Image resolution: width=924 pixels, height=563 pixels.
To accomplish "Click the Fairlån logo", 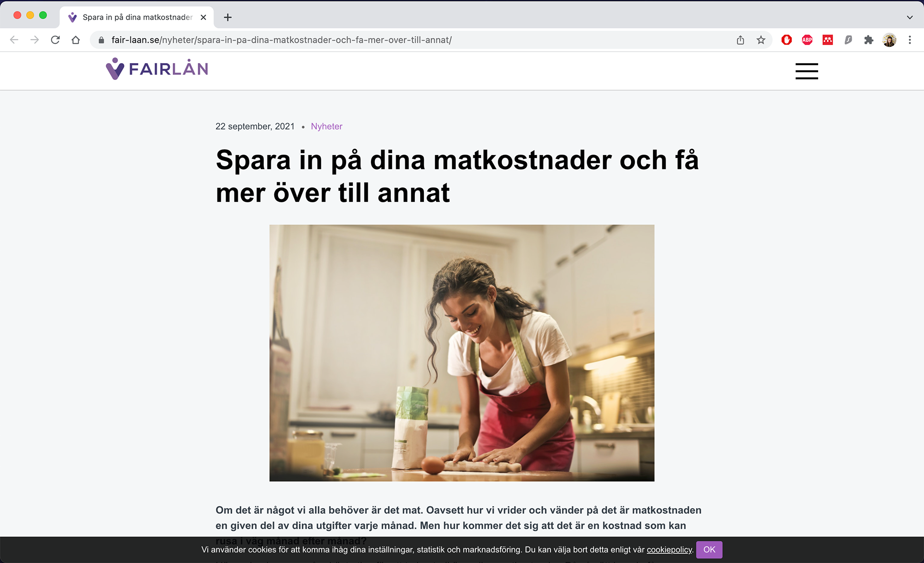I will click(157, 69).
